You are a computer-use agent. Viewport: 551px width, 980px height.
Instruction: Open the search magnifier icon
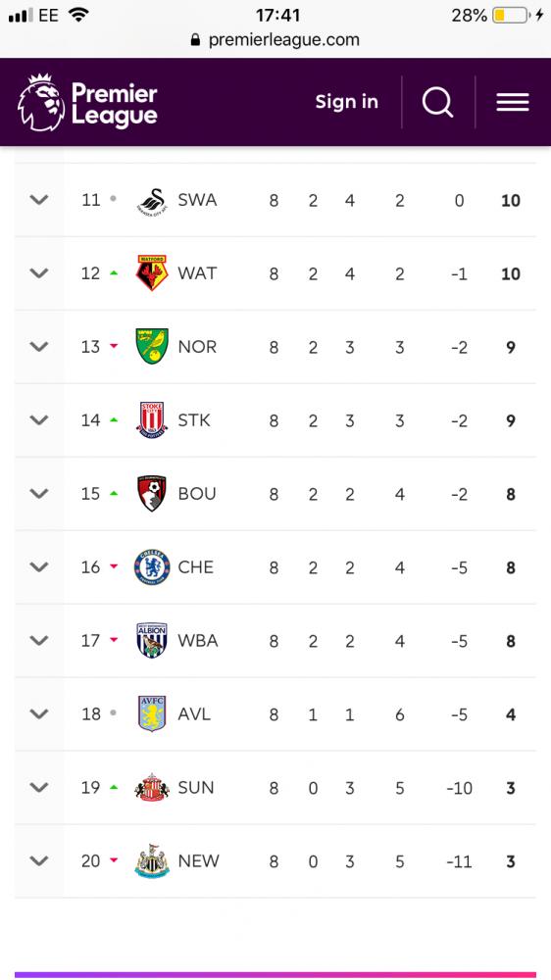[x=438, y=102]
